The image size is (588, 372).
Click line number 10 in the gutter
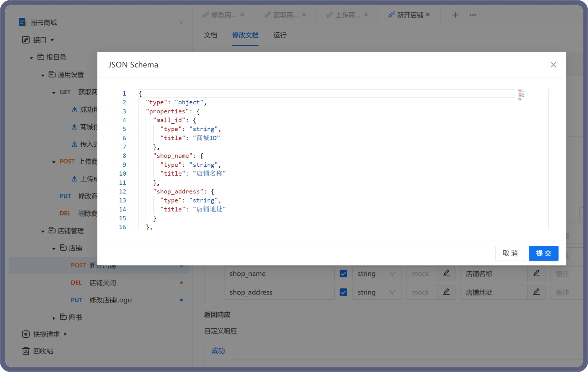[x=122, y=173]
